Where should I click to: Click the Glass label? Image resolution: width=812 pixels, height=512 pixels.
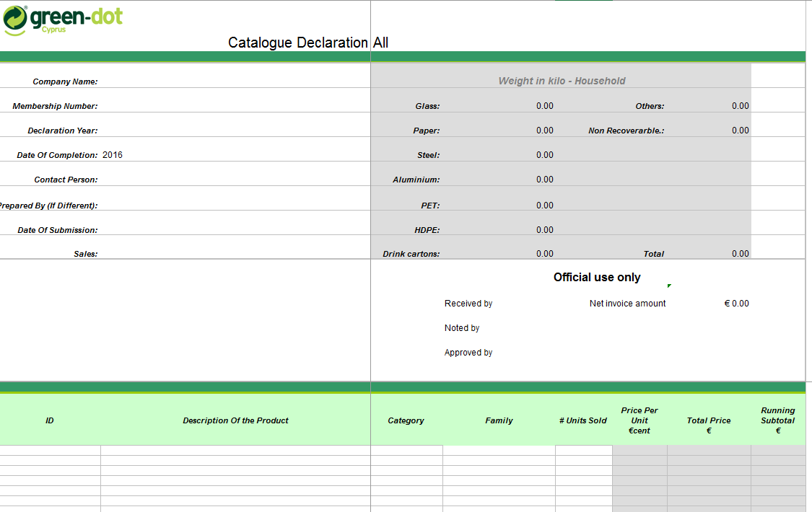coord(428,106)
